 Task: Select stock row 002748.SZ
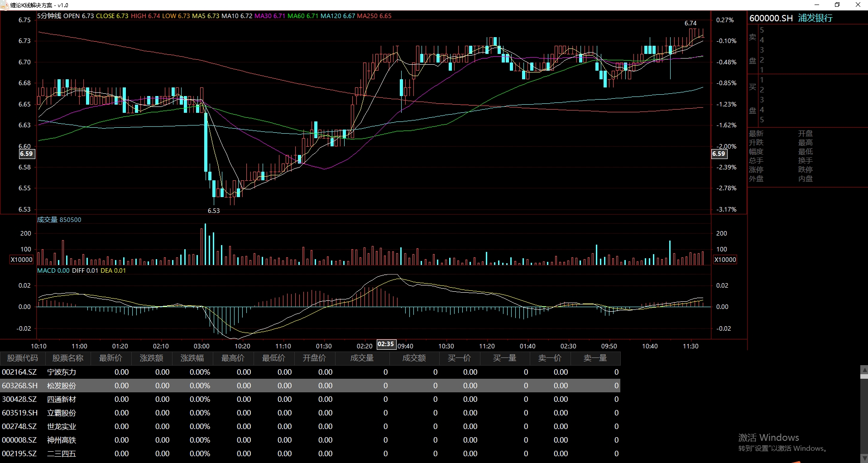(x=310, y=426)
